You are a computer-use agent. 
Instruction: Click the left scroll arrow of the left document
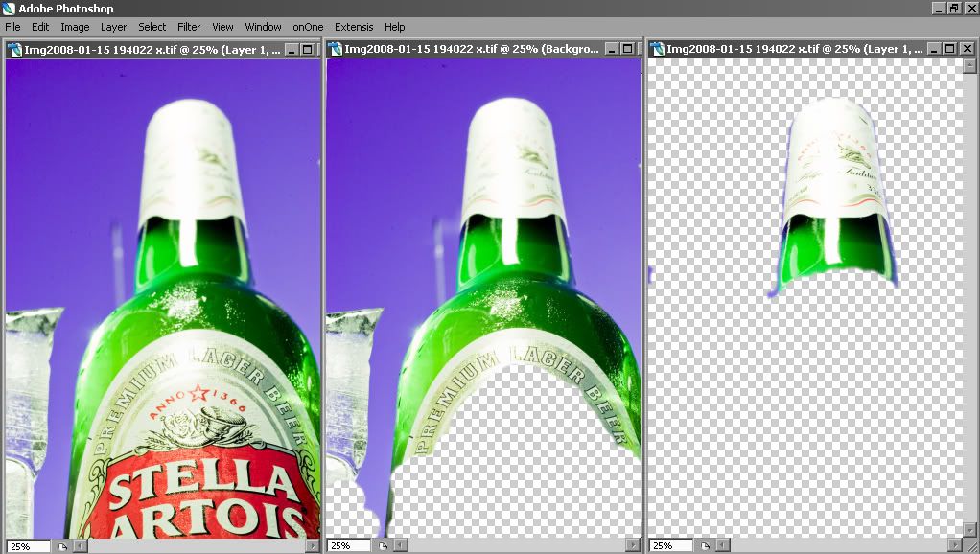[80, 546]
